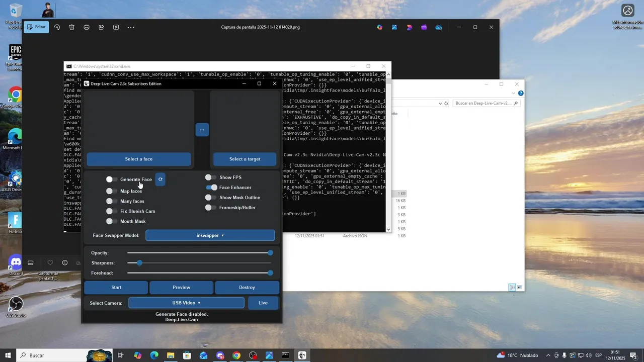Screen dimensions: 644x362
Task: Enable Many faces switch
Action: coord(111,201)
